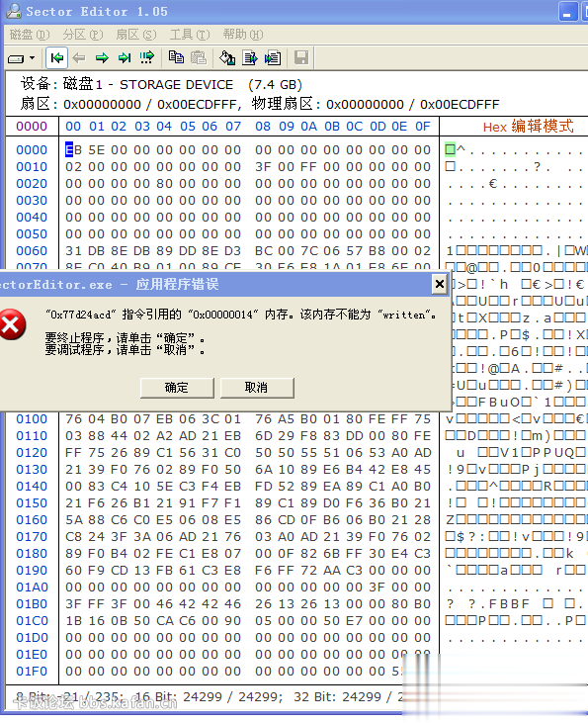Click the previous sector arrow
The image size is (588, 723).
(79, 58)
